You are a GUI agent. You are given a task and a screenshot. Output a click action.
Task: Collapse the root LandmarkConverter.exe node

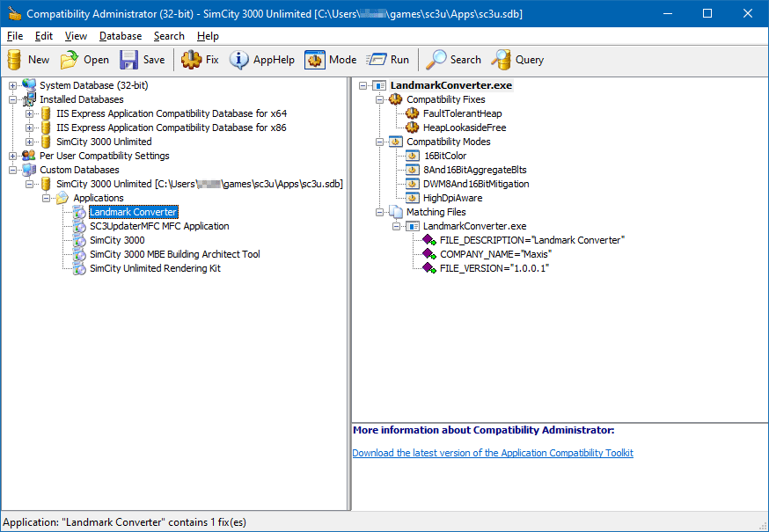pos(363,86)
